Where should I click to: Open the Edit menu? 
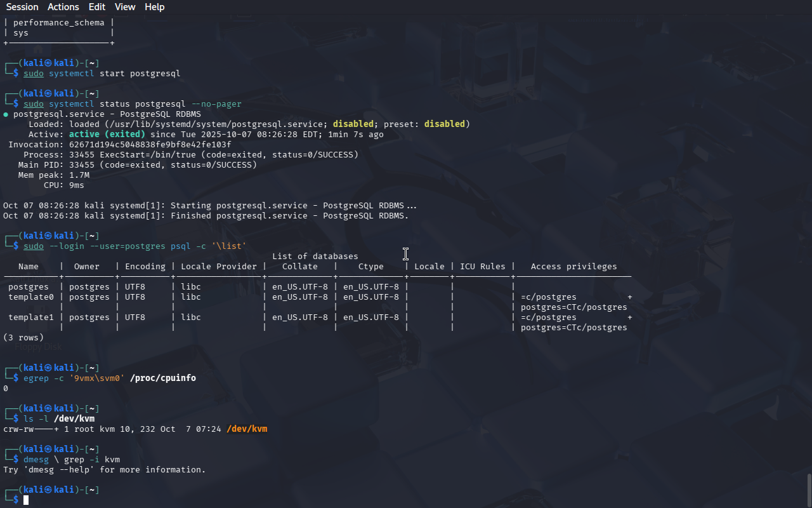click(97, 7)
